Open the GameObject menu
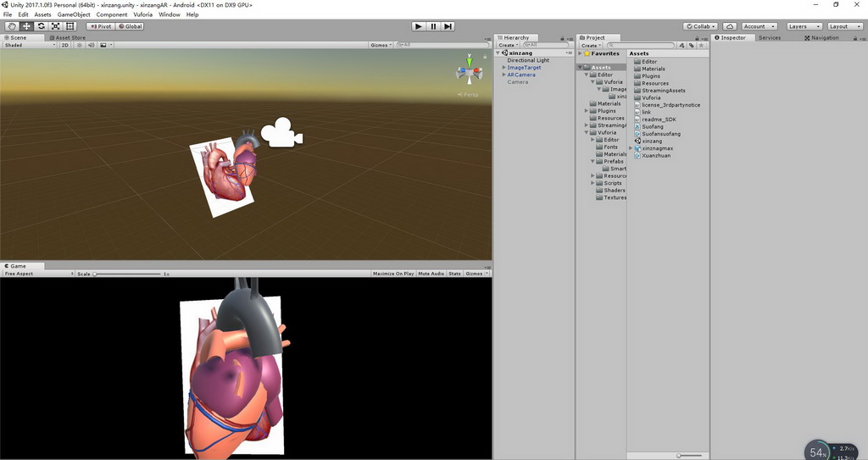This screenshot has height=460, width=868. pos(74,14)
